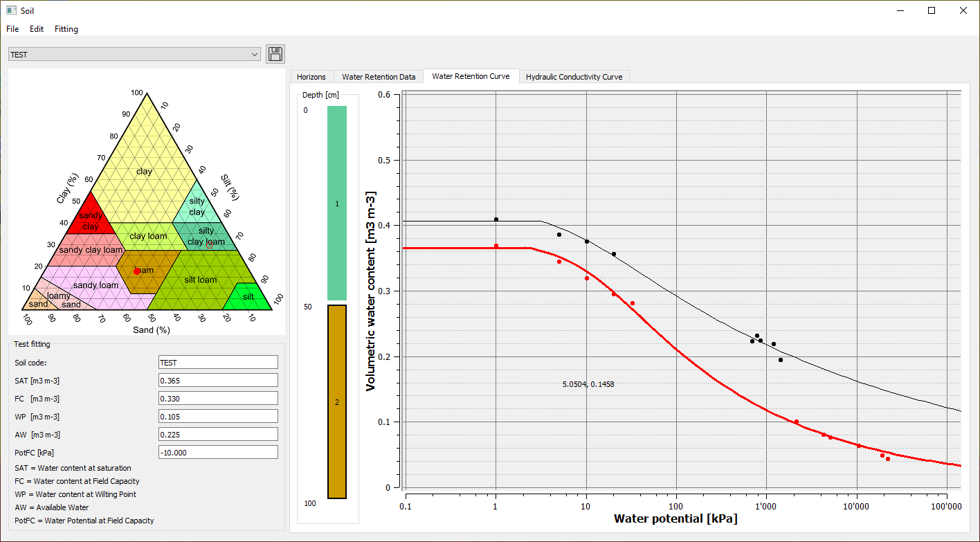Screen dimensions: 980x542
Task: Click the loamy sand region label
Action: pos(64,300)
